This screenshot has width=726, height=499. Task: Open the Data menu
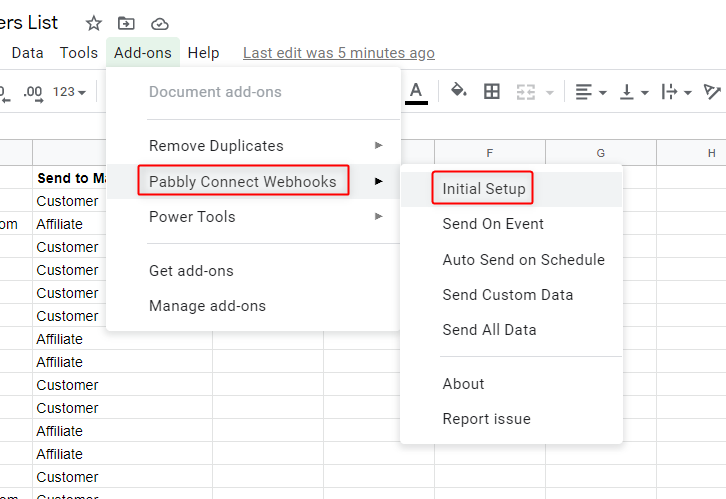27,53
